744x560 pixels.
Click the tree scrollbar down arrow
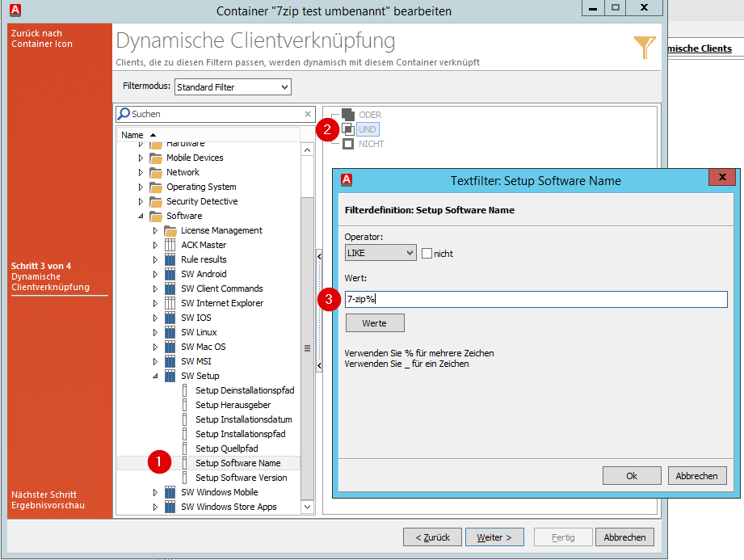308,507
